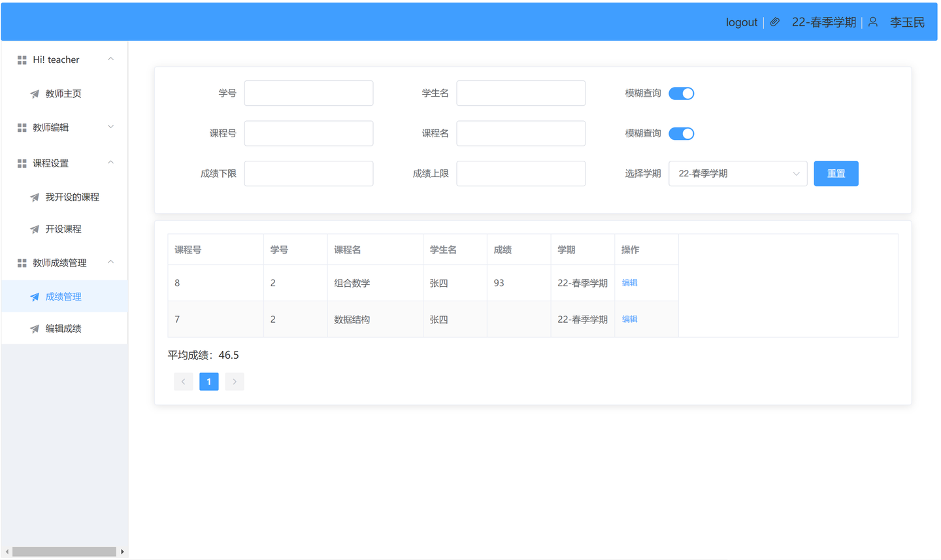This screenshot has height=560, width=941.
Task: Click the paper-plane icon next to 成绩管理
Action: pos(35,296)
